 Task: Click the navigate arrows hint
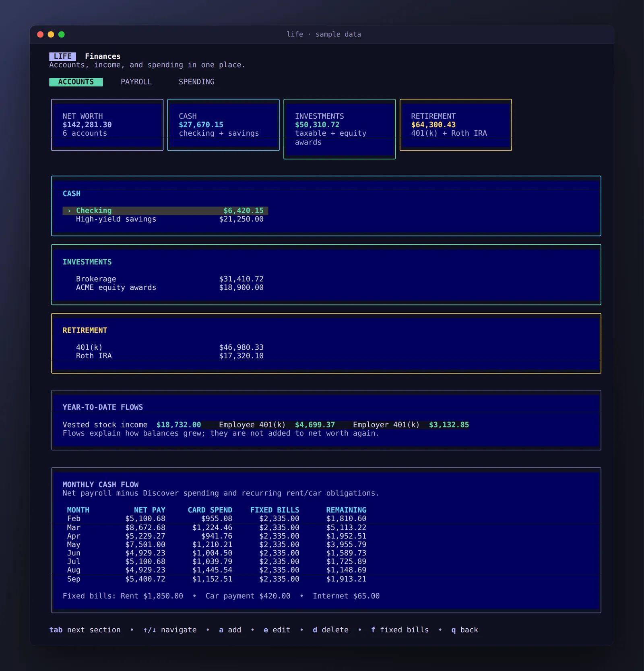[x=170, y=630]
